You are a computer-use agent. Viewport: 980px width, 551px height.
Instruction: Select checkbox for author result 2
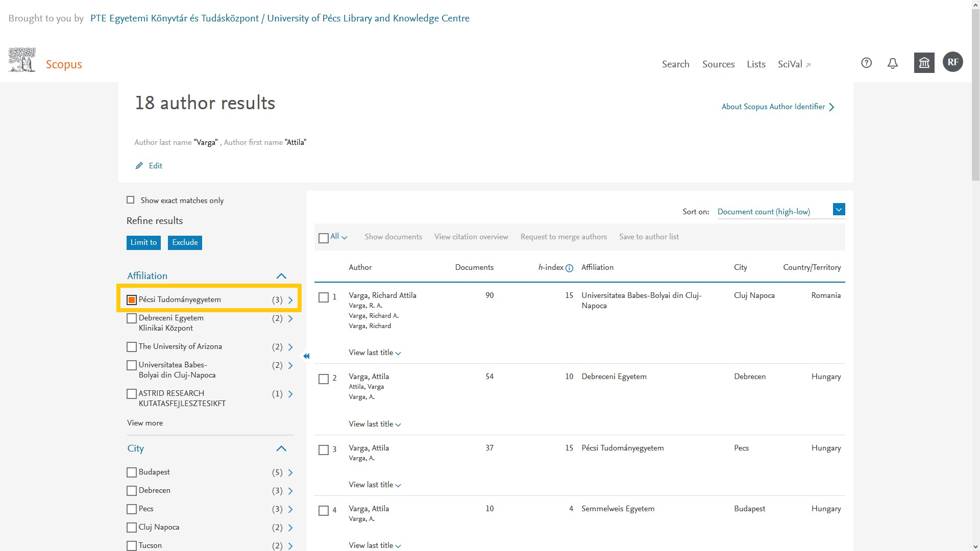coord(324,379)
